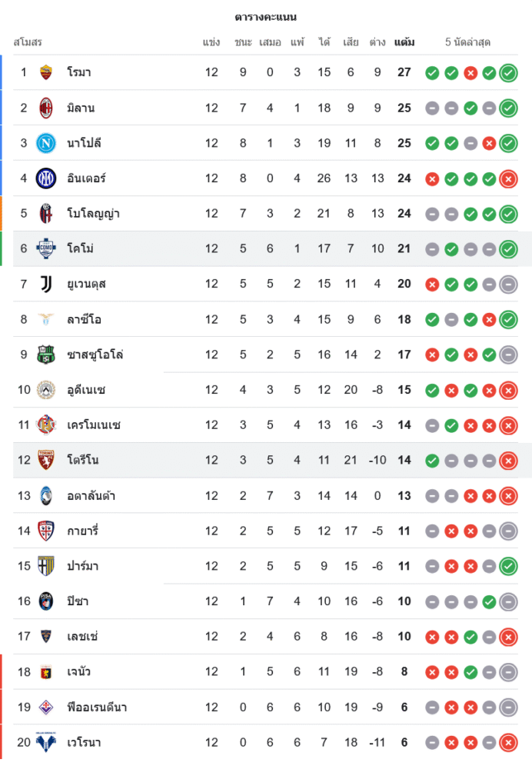Click the AC Milan club crest
The width and height of the screenshot is (532, 769).
click(x=46, y=108)
